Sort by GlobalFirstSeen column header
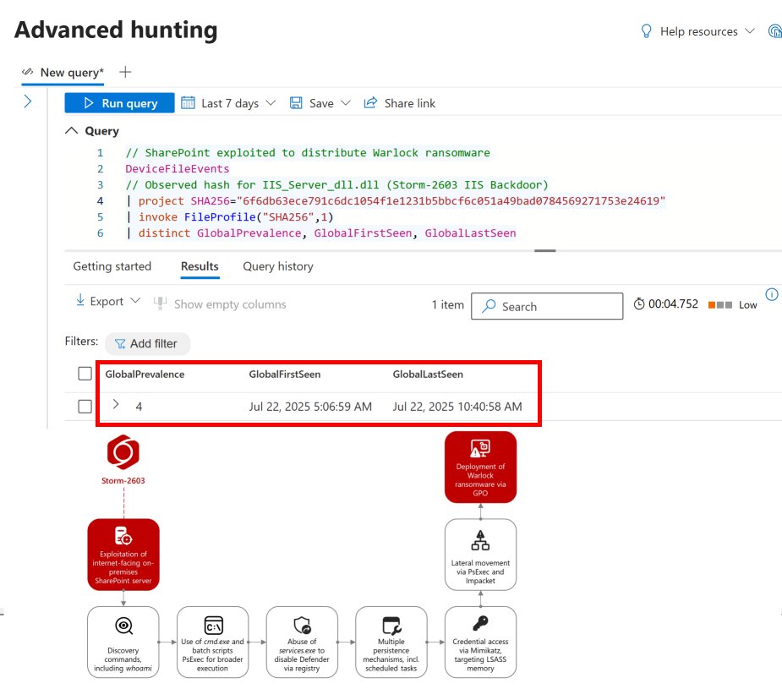Viewport: 782px width, 700px height. click(285, 374)
